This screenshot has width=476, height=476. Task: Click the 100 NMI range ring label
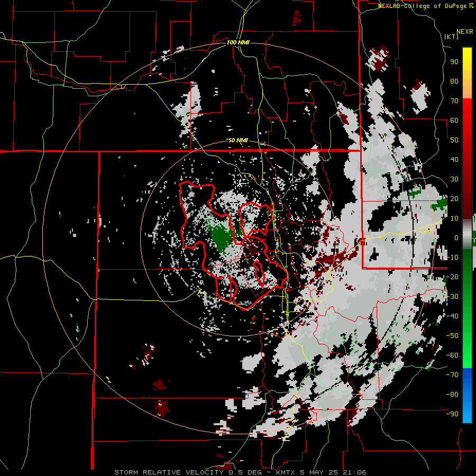pos(238,42)
